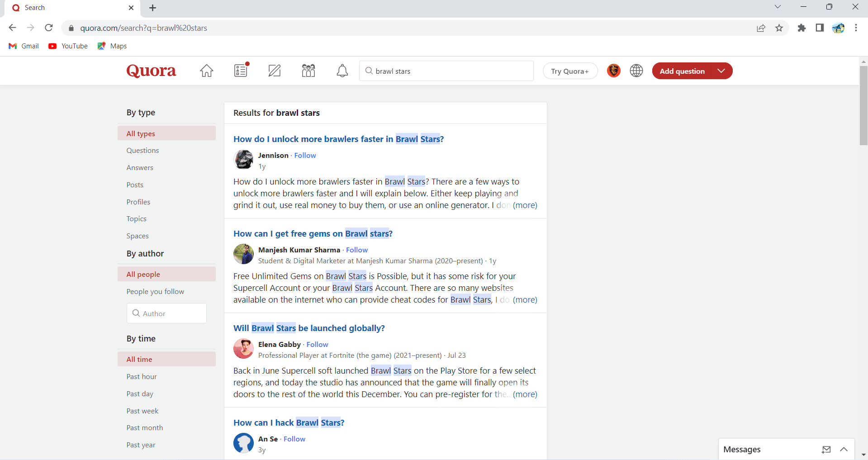868x460 pixels.
Task: Share this page icon in address bar
Action: [761, 28]
